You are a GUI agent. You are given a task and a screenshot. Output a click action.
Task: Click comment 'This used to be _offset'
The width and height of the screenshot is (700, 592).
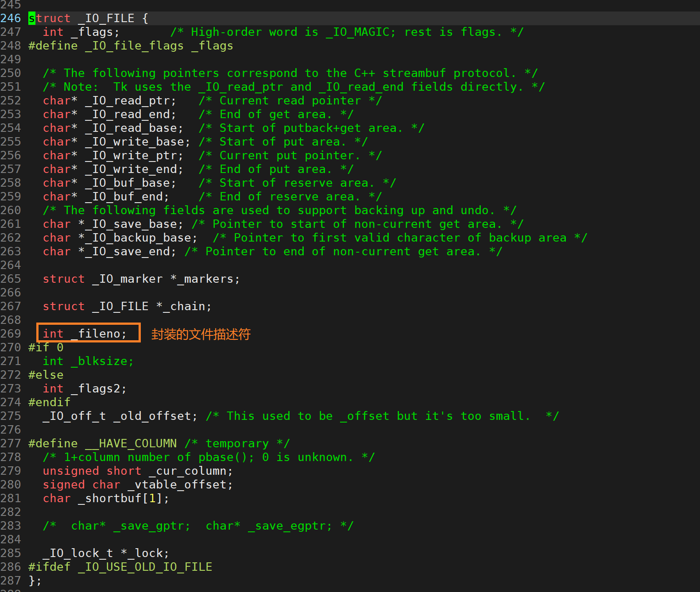pyautogui.click(x=382, y=416)
